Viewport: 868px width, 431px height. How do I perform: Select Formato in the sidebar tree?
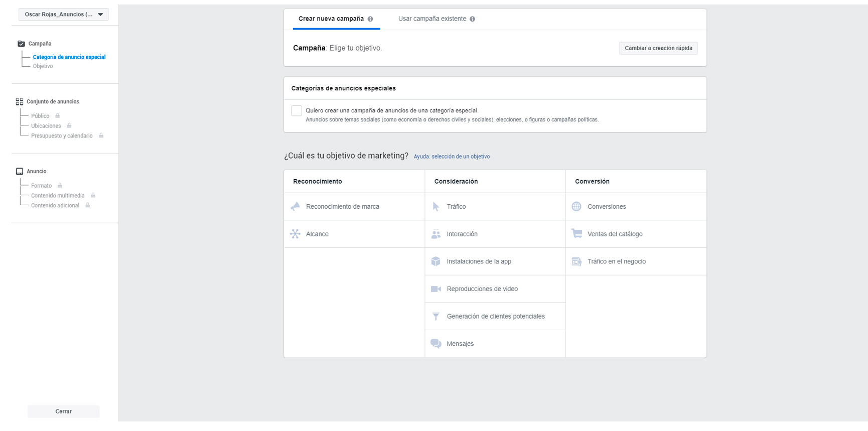coord(41,186)
